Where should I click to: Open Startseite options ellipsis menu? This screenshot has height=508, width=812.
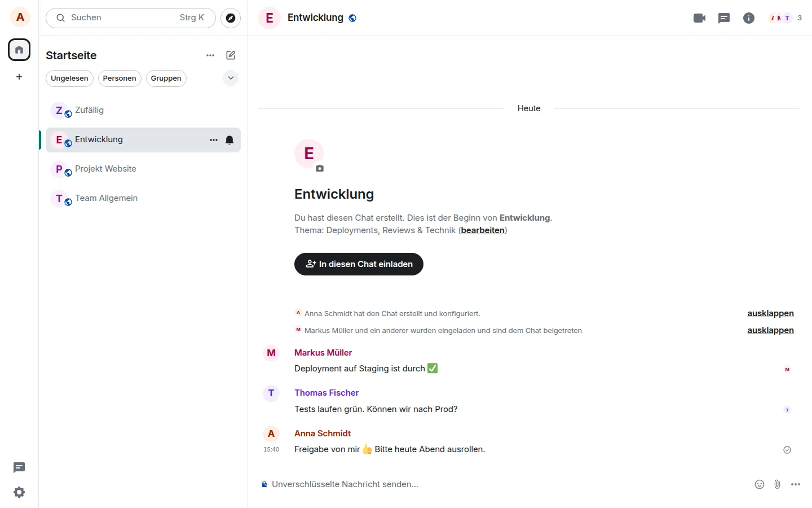210,55
